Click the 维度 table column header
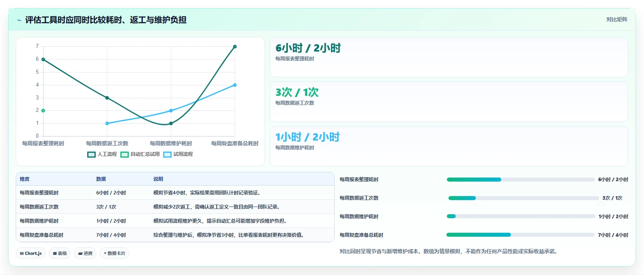 tap(25, 179)
